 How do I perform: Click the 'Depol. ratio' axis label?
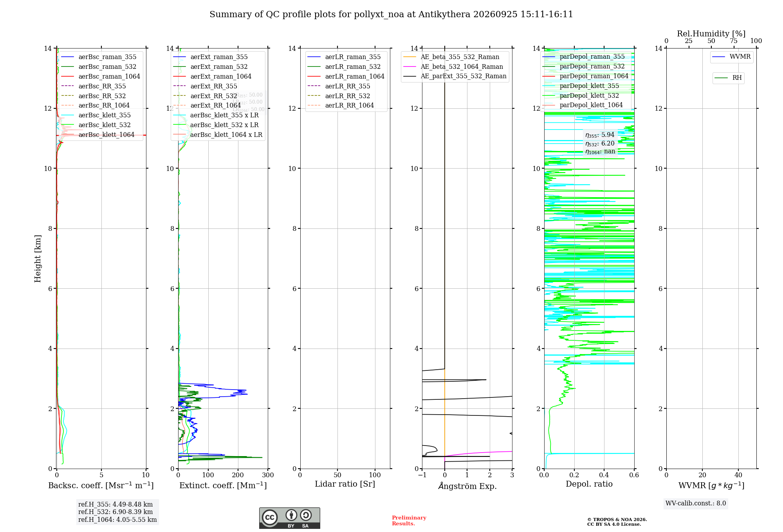(589, 484)
